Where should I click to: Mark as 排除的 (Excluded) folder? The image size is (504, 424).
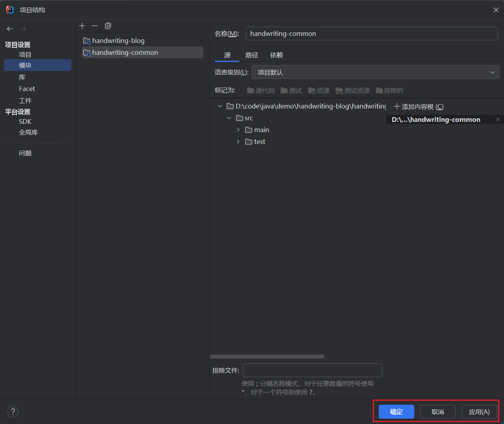(389, 91)
